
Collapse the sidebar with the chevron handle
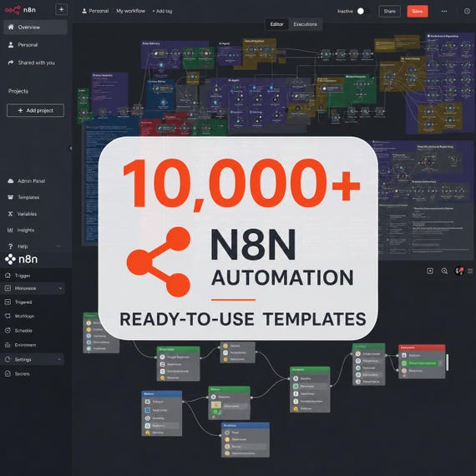coord(71,148)
